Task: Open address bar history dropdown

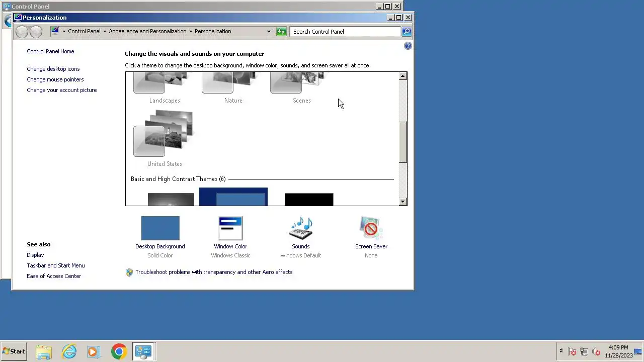Action: pyautogui.click(x=269, y=32)
